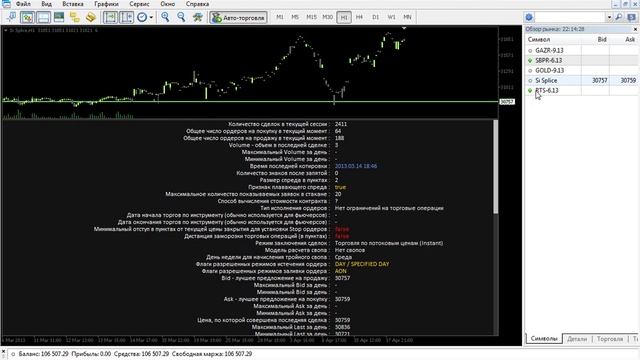
Task: Switch to M15 timeframe
Action: click(311, 17)
